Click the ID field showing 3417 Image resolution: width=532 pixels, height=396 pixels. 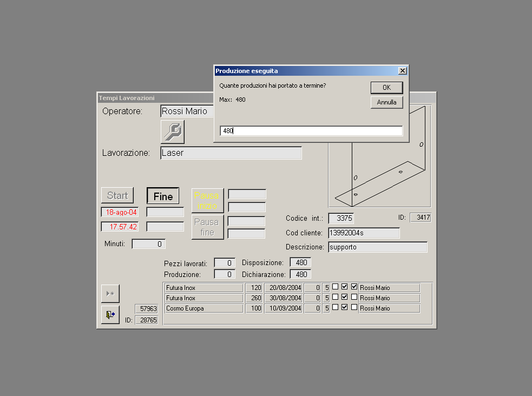(x=421, y=217)
